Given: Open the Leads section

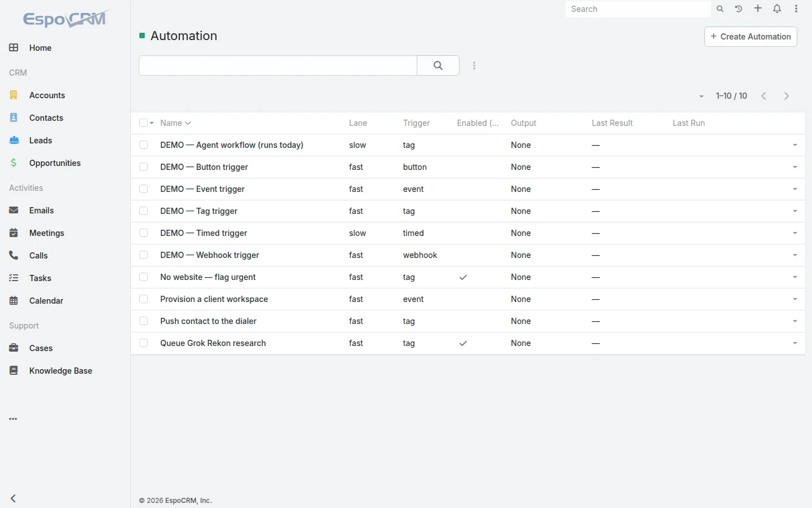Looking at the screenshot, I should tap(40, 141).
